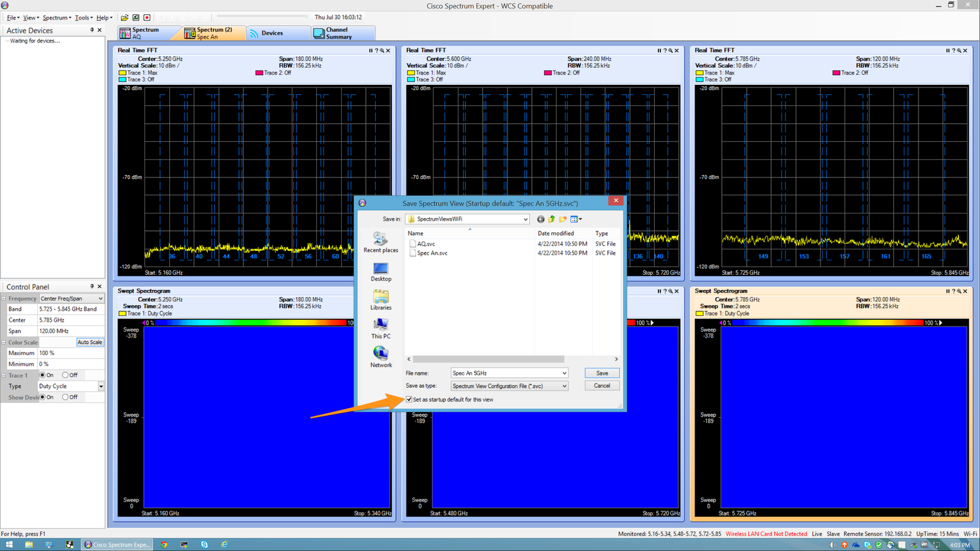The height and width of the screenshot is (551, 980).
Task: Zoom the Real Time FFT plot centered at 5.250 GHz
Action: click(382, 50)
